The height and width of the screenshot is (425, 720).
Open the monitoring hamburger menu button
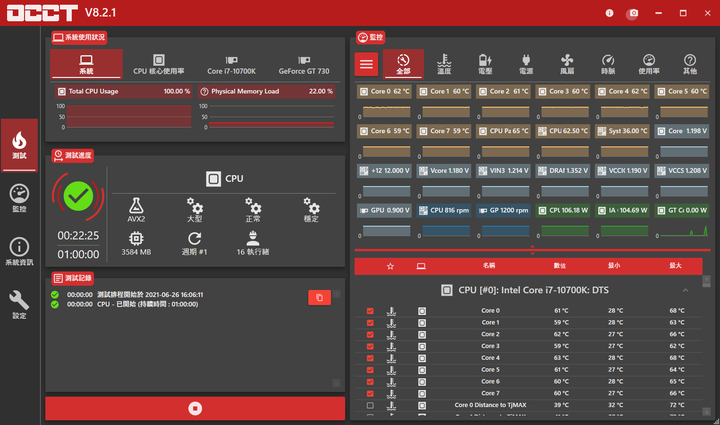(366, 64)
